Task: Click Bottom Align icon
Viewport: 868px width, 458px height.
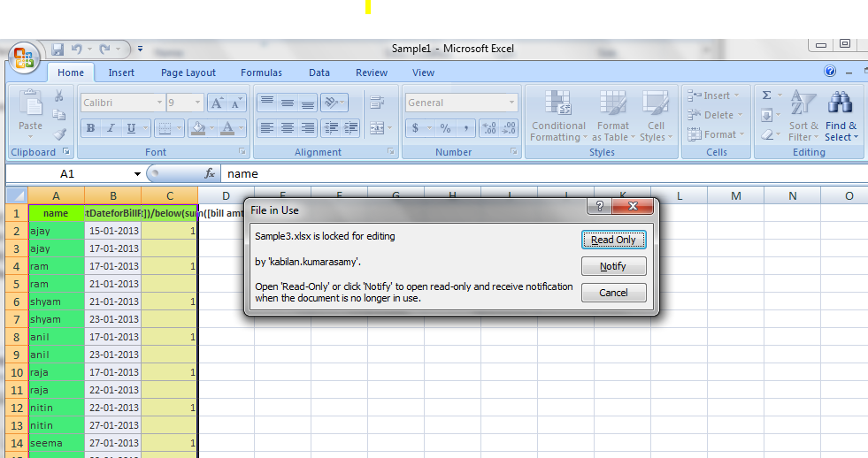Action: 308,103
